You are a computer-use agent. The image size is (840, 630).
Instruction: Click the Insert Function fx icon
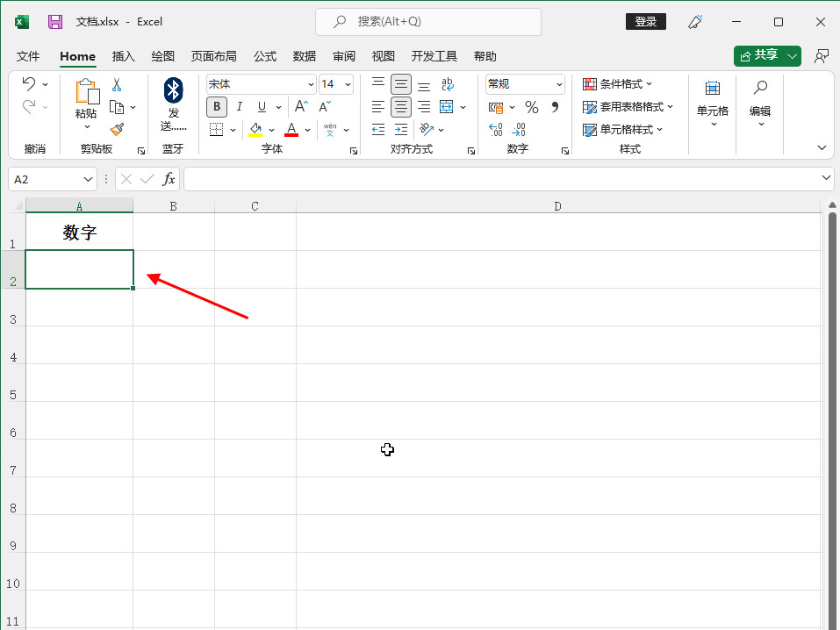pos(169,179)
